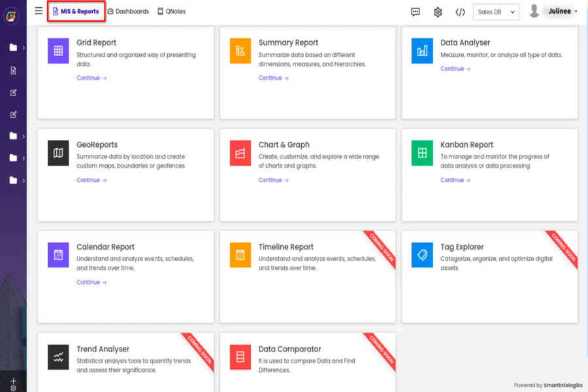Image resolution: width=588 pixels, height=392 pixels.
Task: Click the Chart & Graph title
Action: click(x=284, y=145)
